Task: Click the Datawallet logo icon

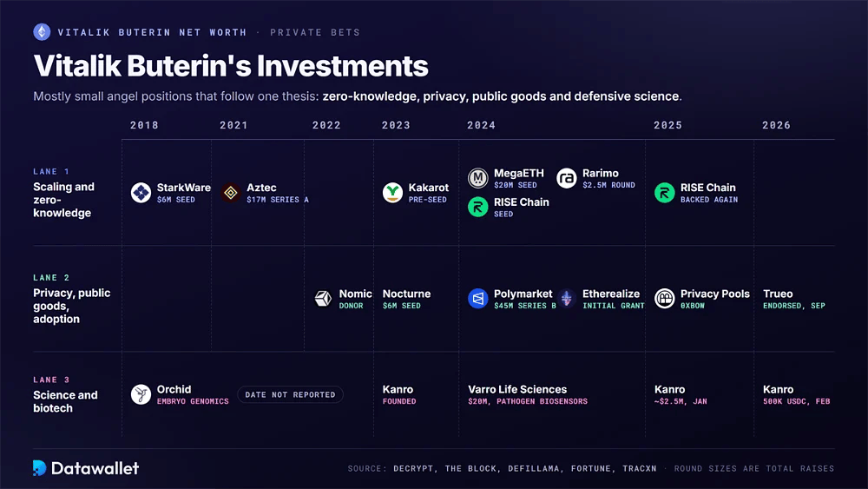Action: click(x=39, y=468)
